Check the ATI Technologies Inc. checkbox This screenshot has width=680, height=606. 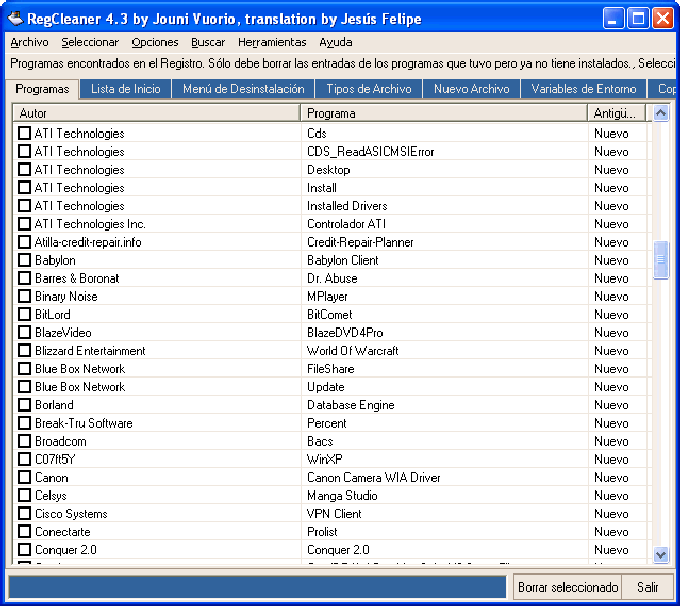coord(25,223)
